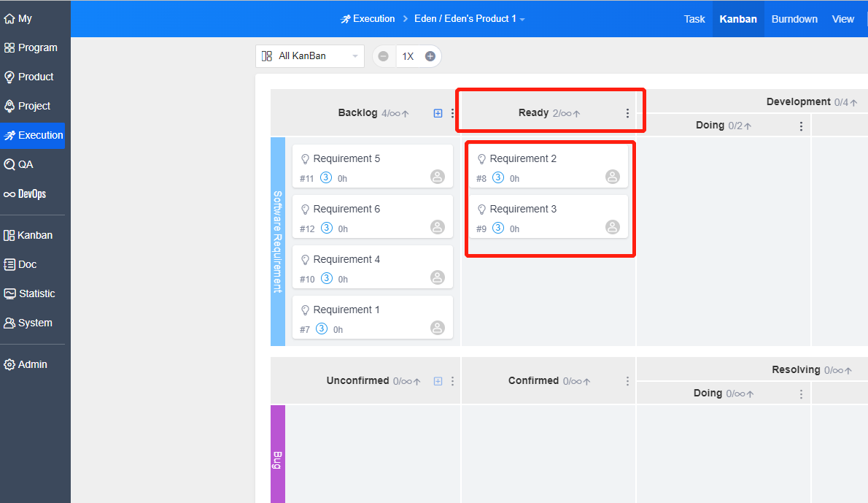
Task: Click assignee avatar on Requirement 5 card
Action: tap(438, 177)
